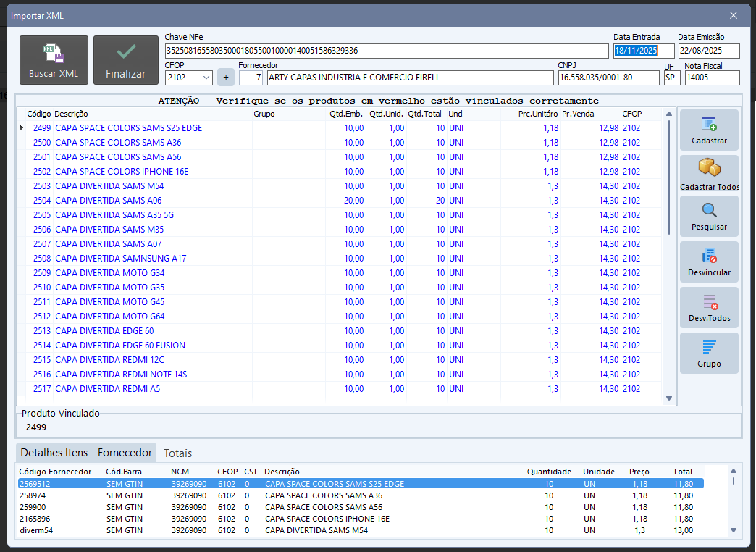
Task: Close the Importar XML window
Action: point(734,15)
